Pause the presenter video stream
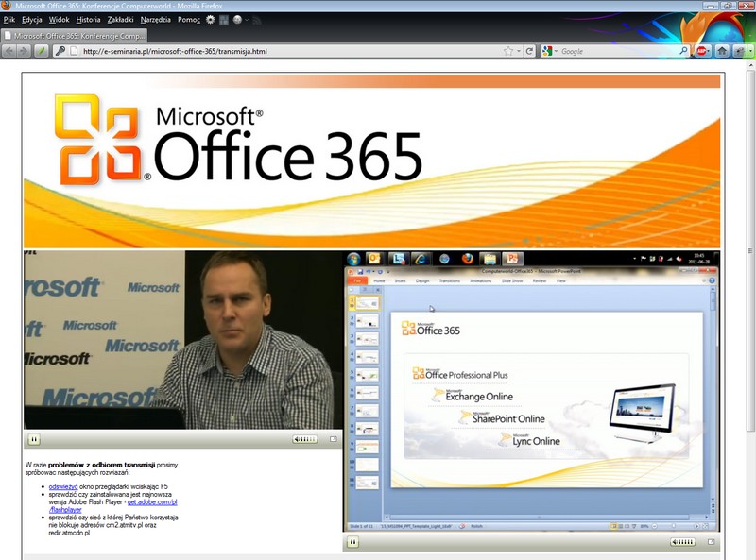The height and width of the screenshot is (560, 756). coord(34,439)
